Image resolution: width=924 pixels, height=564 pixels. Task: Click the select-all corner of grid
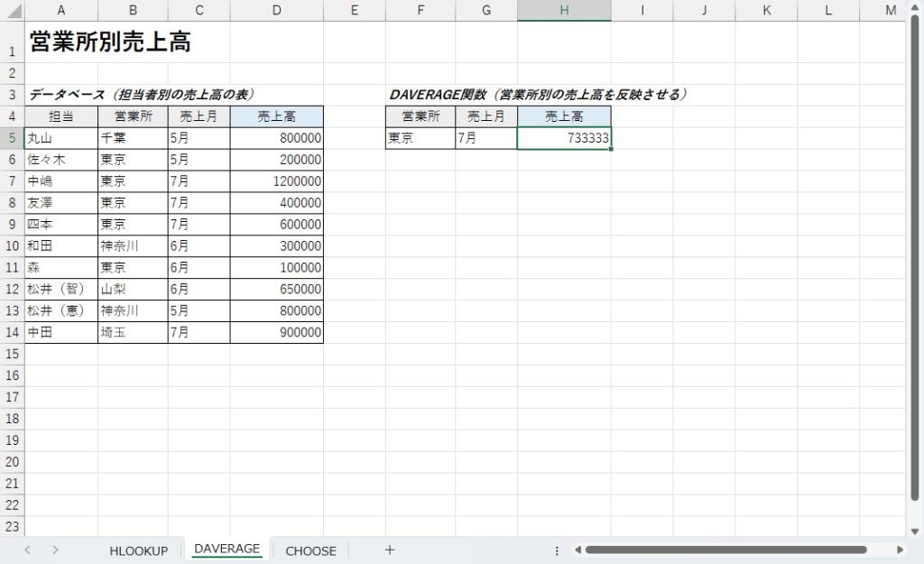point(12,10)
